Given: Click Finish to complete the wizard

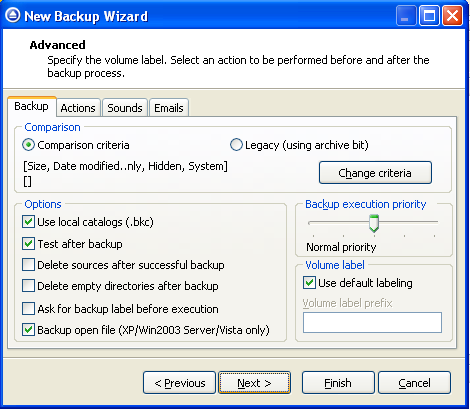Looking at the screenshot, I should pyautogui.click(x=338, y=383).
